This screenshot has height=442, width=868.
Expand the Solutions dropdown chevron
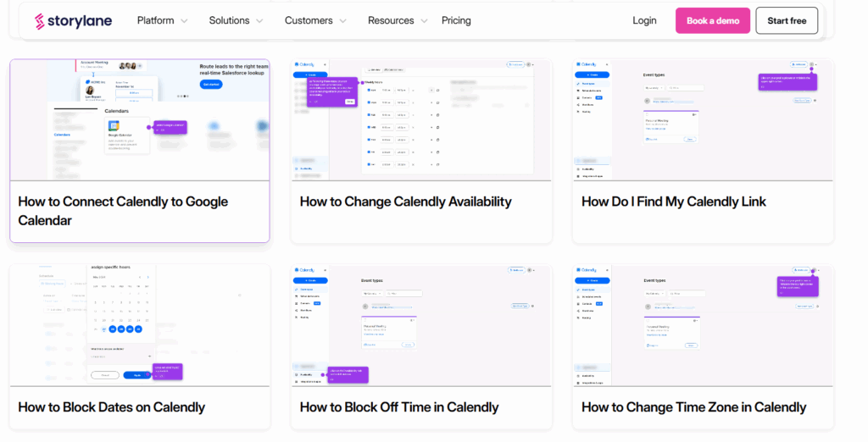pos(259,21)
